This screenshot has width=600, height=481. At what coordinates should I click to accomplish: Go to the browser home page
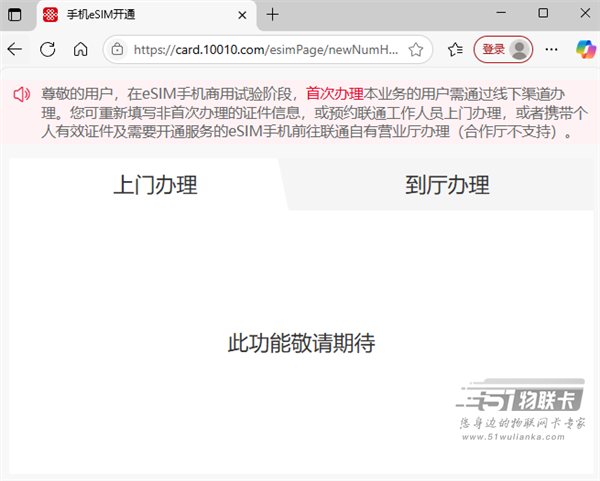[80, 49]
